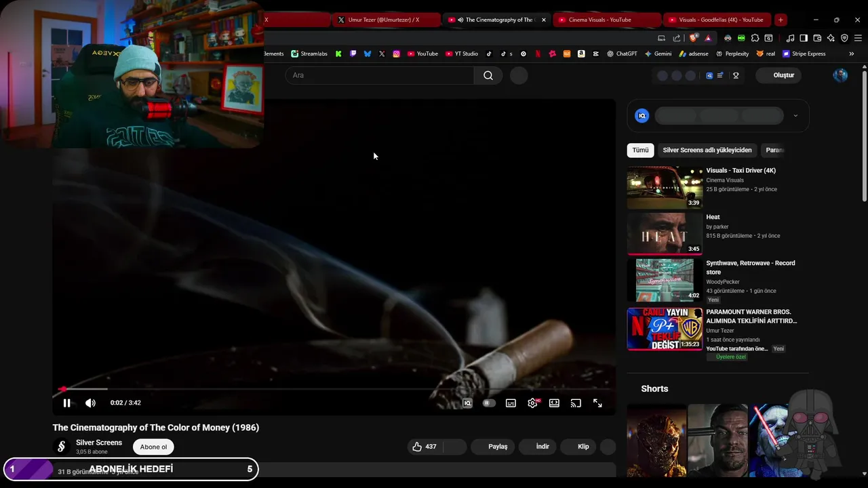Open the Brave Shields lion icon
This screenshot has height=488, width=868.
pyautogui.click(x=693, y=38)
